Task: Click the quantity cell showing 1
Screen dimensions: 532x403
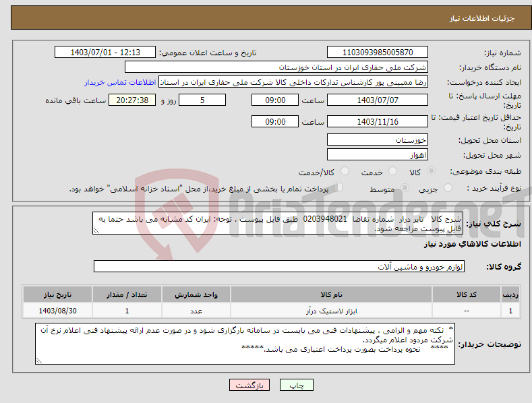Action: click(x=127, y=311)
